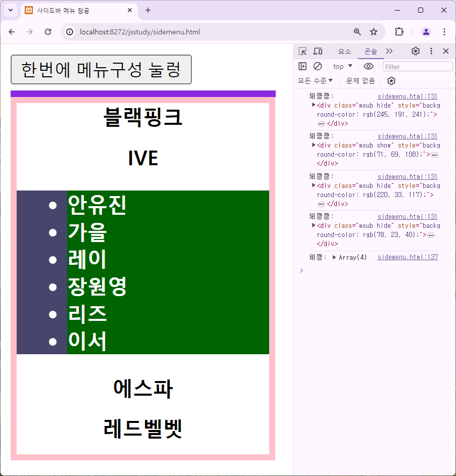The width and height of the screenshot is (456, 476).
Task: Expand the Array(4) console entry
Action: 334,257
